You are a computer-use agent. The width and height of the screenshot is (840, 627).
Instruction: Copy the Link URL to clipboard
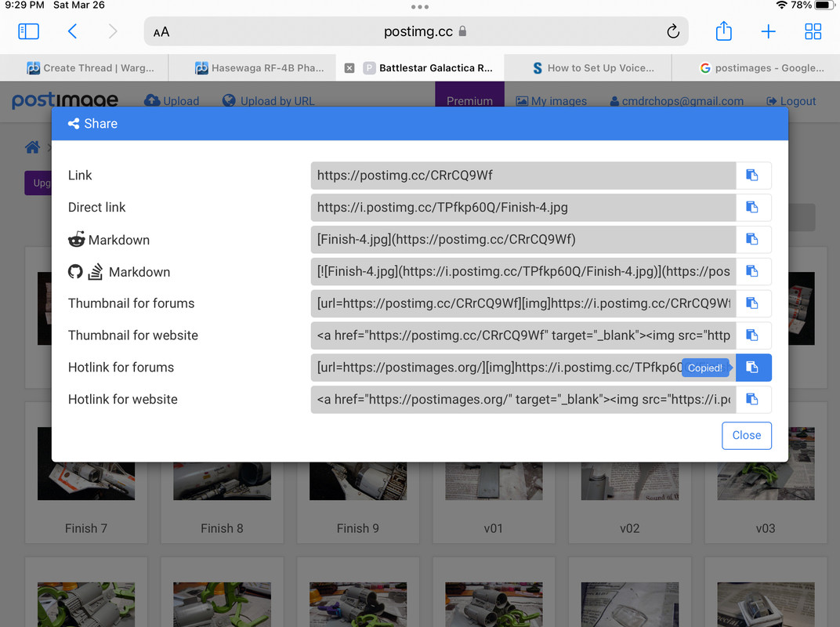pos(753,176)
